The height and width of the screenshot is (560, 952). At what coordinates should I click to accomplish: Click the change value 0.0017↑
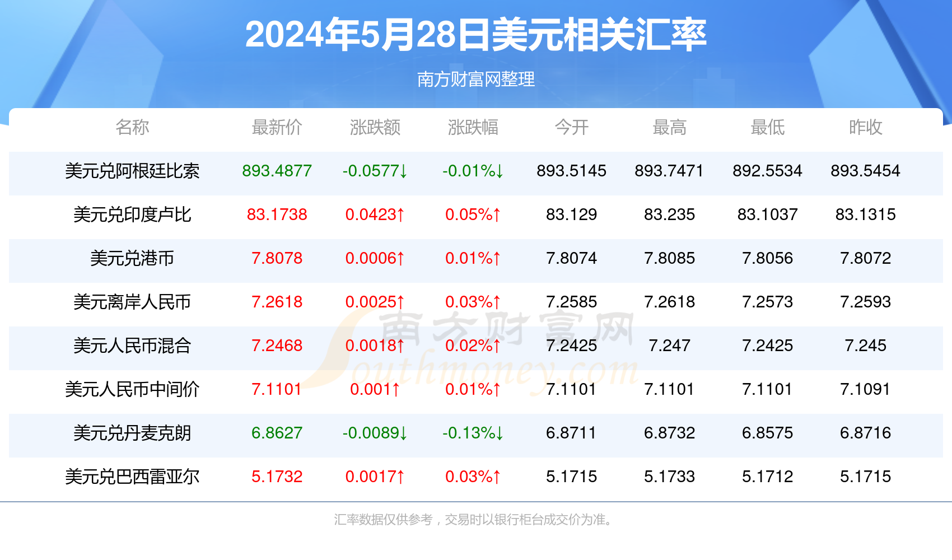375,477
